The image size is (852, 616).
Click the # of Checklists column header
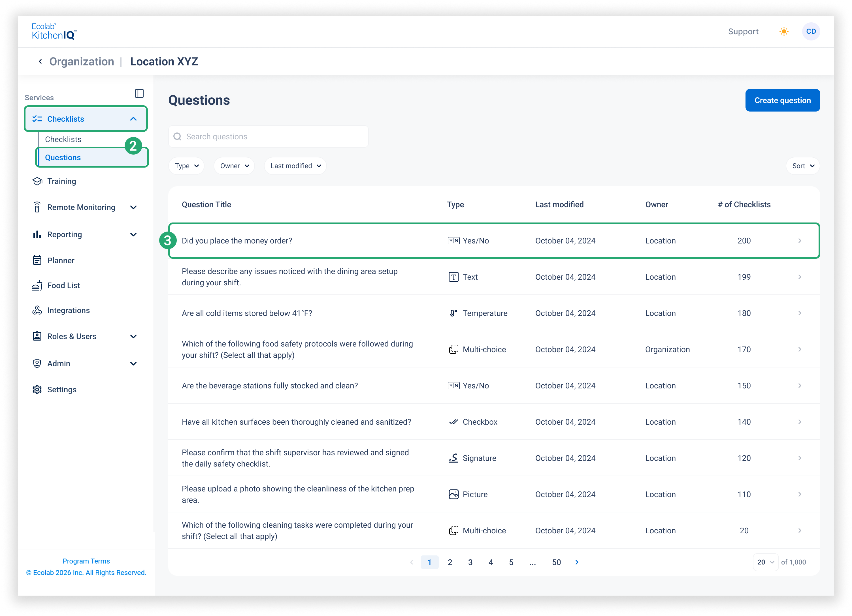(x=744, y=205)
